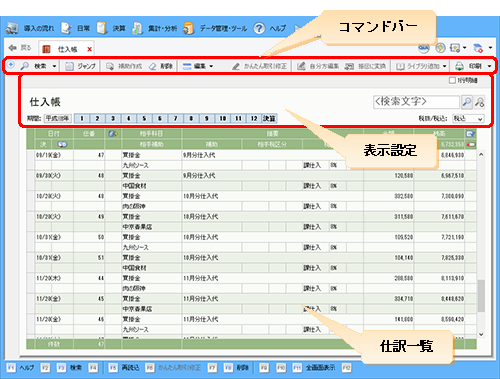Image resolution: width=500 pixels, height=379 pixels.
Task: Click the magnifier search button beside 検索文字
Action: point(467,102)
